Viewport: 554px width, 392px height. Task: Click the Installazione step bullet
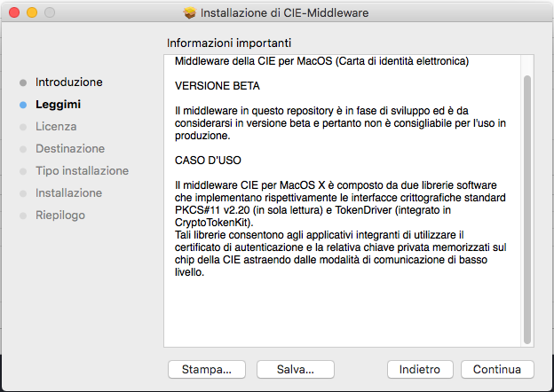coord(23,193)
